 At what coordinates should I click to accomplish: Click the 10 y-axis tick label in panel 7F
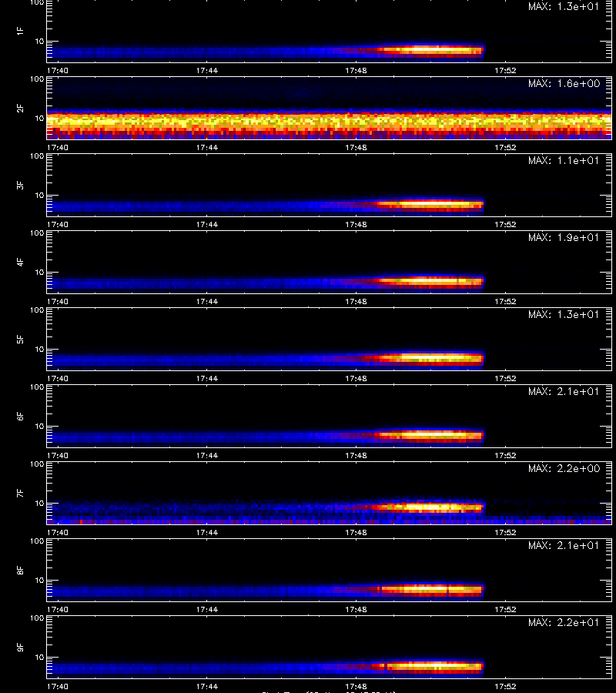39,503
